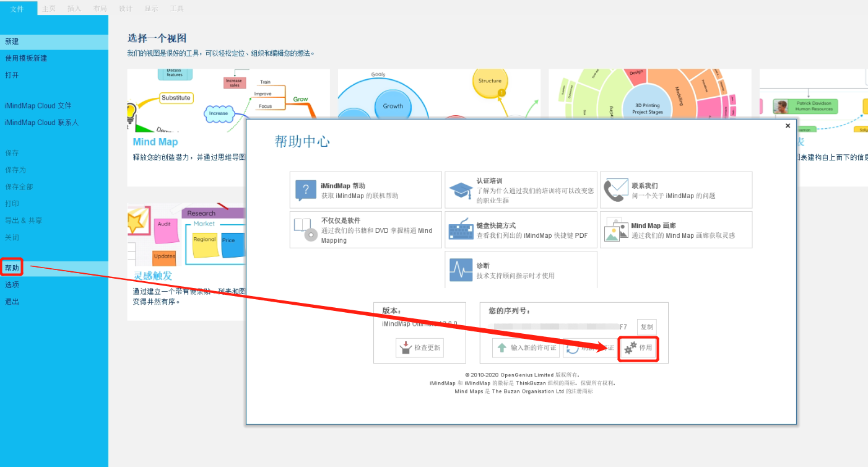Click 打开 in the left menu
The height and width of the screenshot is (467, 868).
(12, 75)
